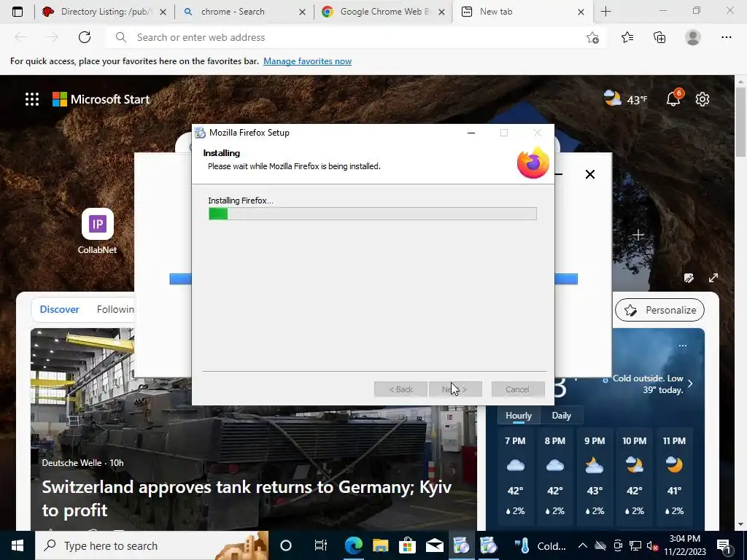This screenshot has width=747, height=560.
Task: Open the tab actions menu icon
Action: point(18,12)
